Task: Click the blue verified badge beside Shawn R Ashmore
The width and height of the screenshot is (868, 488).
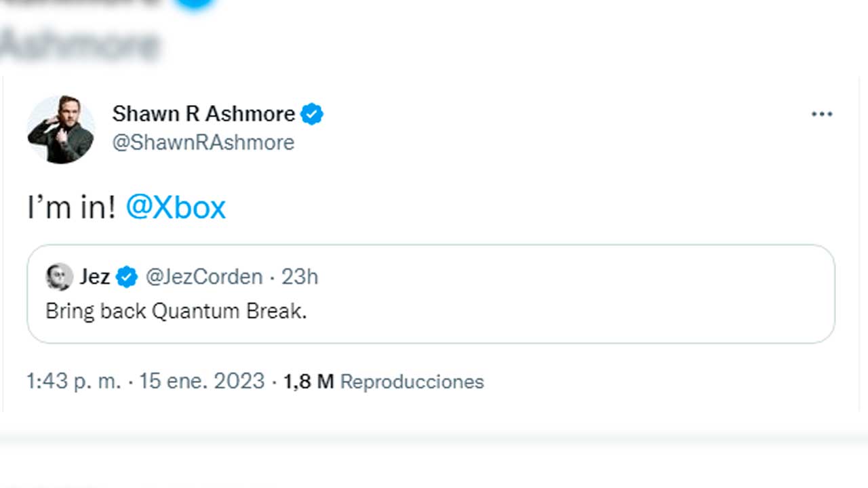Action: point(312,114)
